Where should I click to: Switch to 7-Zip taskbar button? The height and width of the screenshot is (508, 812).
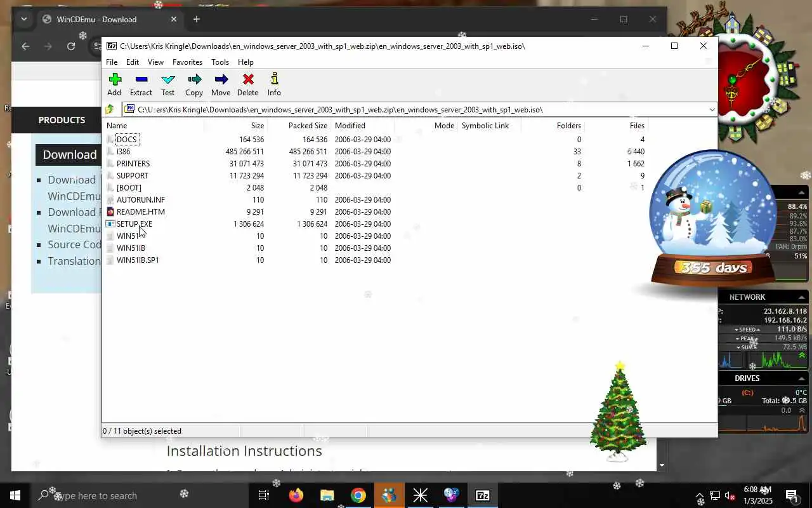coord(482,495)
